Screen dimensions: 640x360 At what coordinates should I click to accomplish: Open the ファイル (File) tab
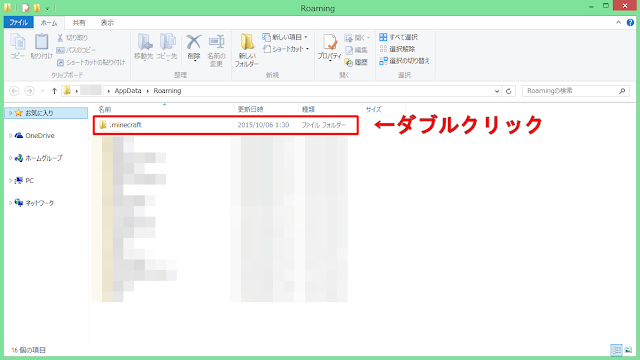point(18,22)
